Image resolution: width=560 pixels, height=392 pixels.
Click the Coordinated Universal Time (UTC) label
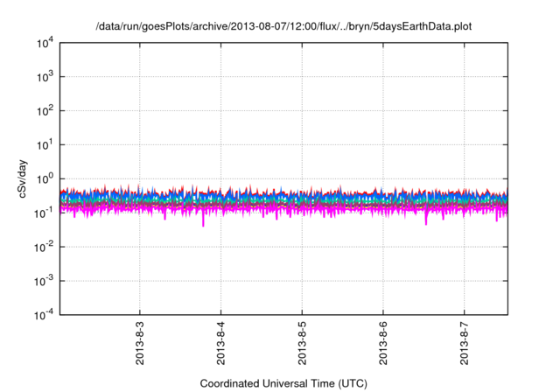(x=283, y=383)
